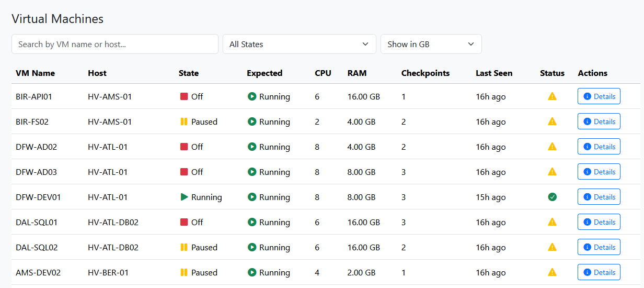Click the warning triangle for DFW-AD03
This screenshot has width=644, height=288.
552,172
